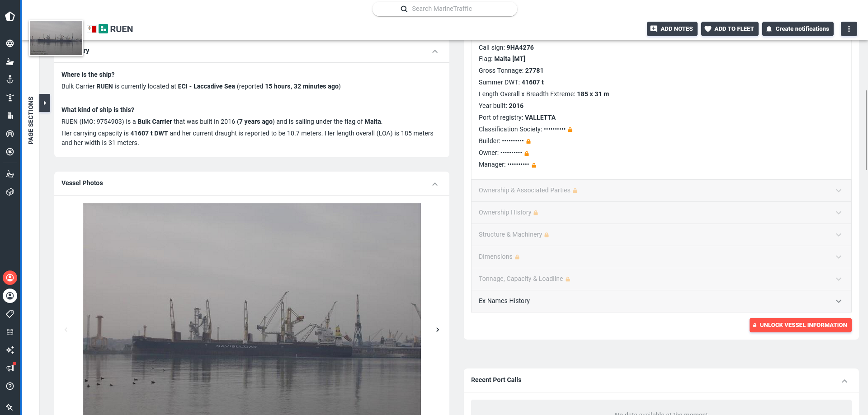Click the RUEN vessel name heading

122,29
